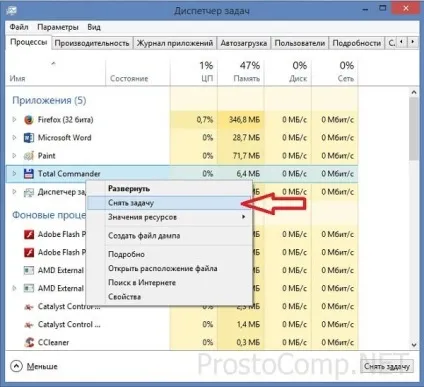Viewport: 424px width, 387px height.
Task: Click the upper Catalyst Control icon
Action: pos(29,307)
